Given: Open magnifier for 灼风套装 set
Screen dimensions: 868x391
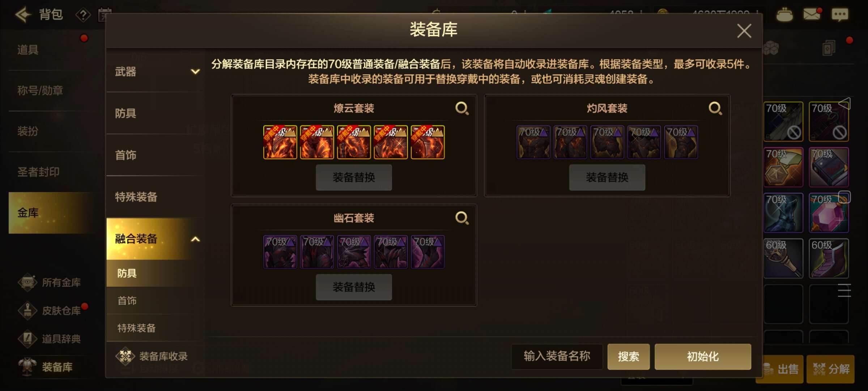Looking at the screenshot, I should pos(715,108).
